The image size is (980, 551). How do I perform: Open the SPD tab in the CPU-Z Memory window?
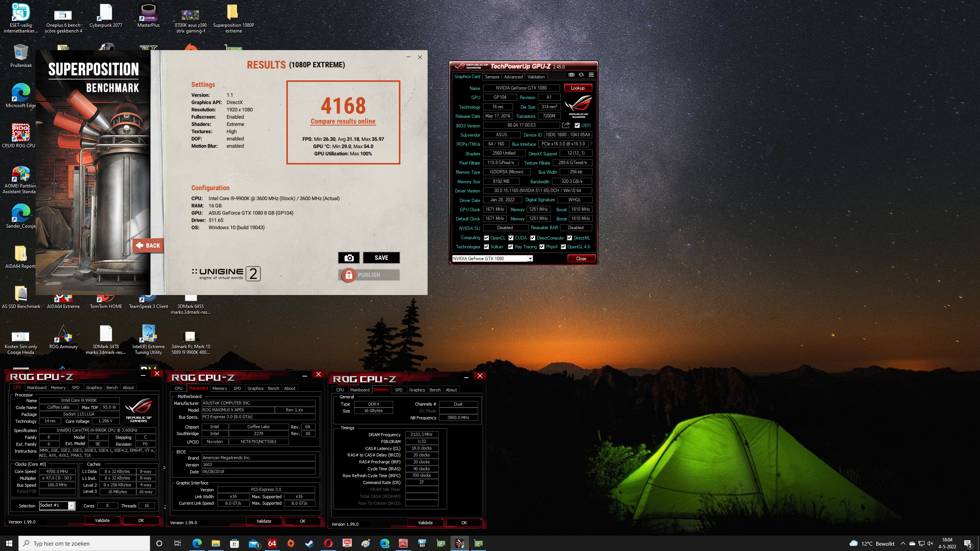399,390
